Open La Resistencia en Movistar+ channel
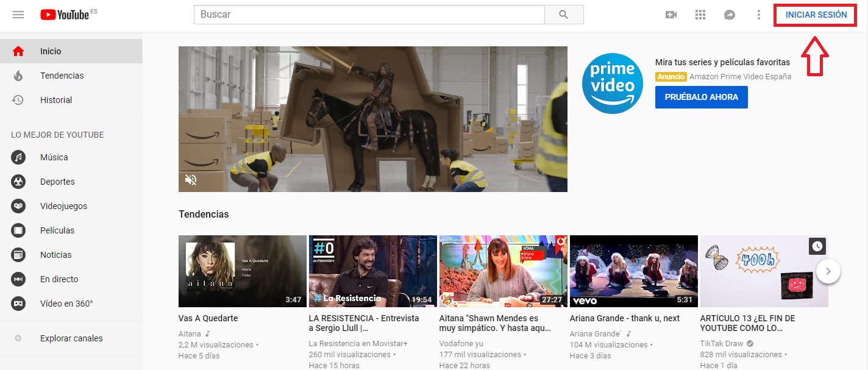Screen dimensions: 868x370 click(358, 344)
